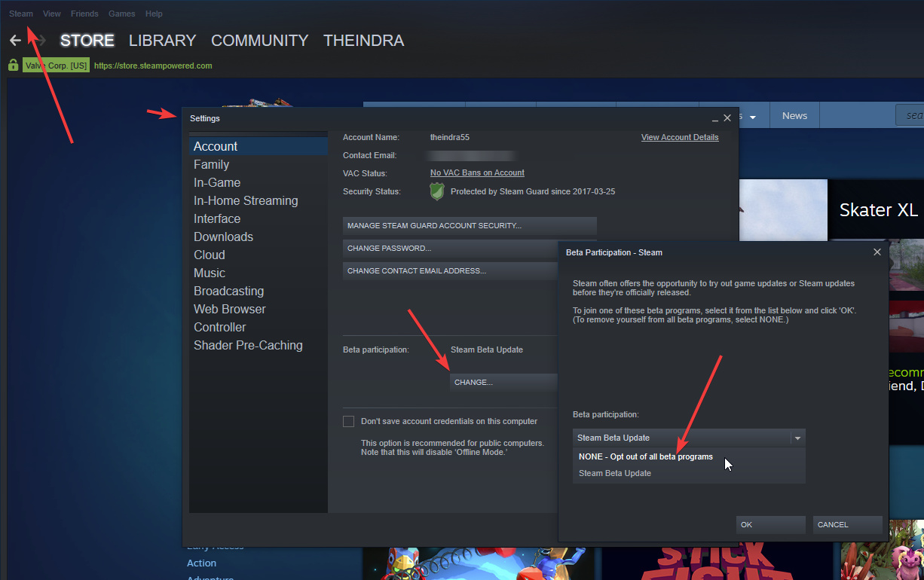Screen dimensions: 924x580
Task: Click the account name theindra55
Action: coord(450,137)
